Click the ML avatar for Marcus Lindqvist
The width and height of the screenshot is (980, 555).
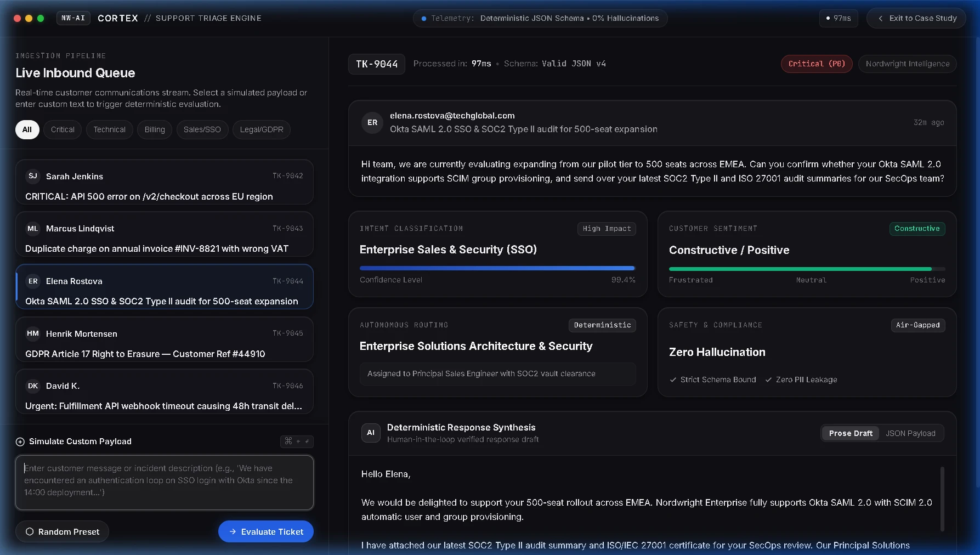33,229
